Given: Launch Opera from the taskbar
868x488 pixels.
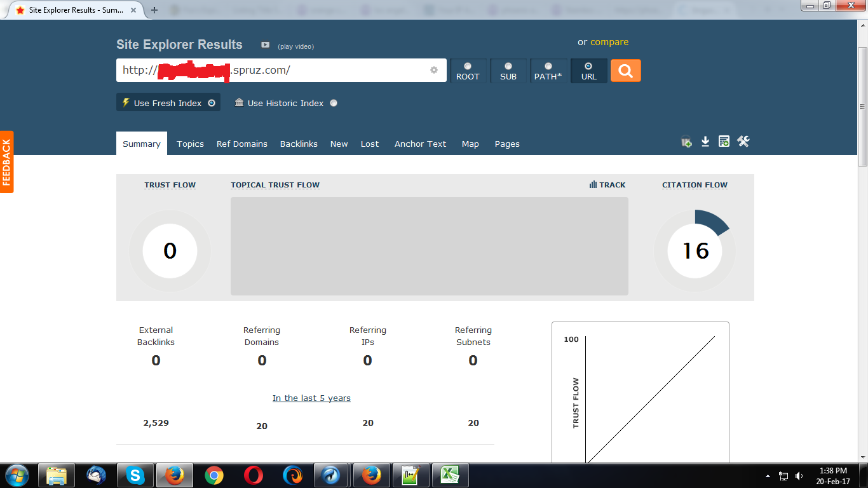Looking at the screenshot, I should 254,475.
